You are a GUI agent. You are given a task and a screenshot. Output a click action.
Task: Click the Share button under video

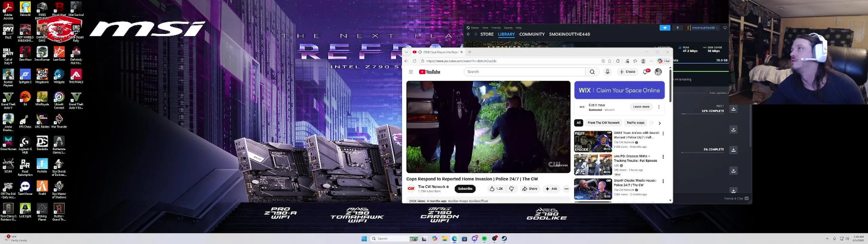click(530, 189)
